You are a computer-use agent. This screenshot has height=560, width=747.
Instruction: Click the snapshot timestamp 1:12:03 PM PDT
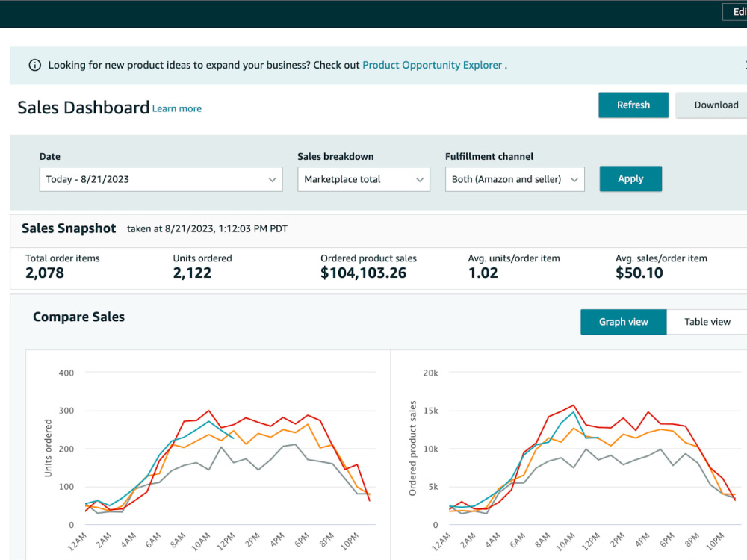(x=253, y=229)
